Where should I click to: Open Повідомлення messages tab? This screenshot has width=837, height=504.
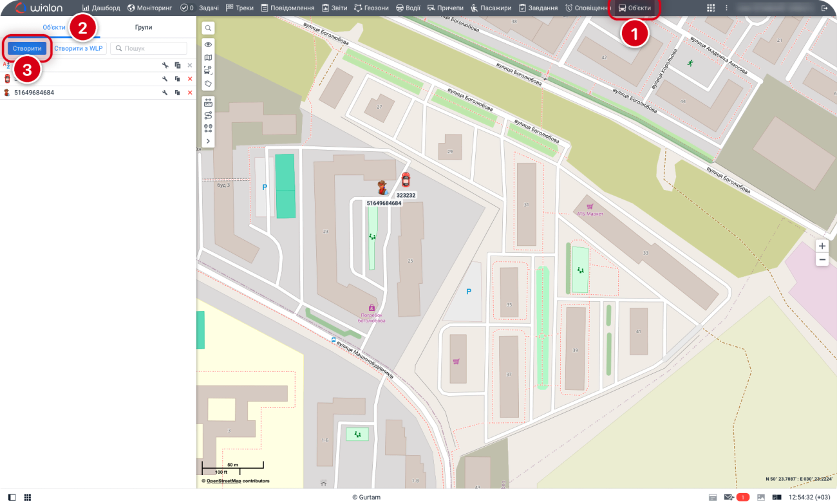(x=288, y=8)
